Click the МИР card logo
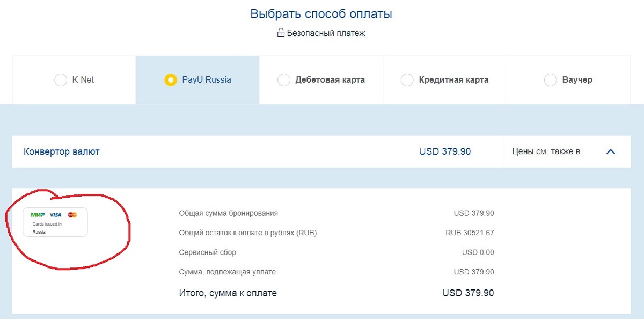This screenshot has height=319, width=644. click(x=38, y=214)
